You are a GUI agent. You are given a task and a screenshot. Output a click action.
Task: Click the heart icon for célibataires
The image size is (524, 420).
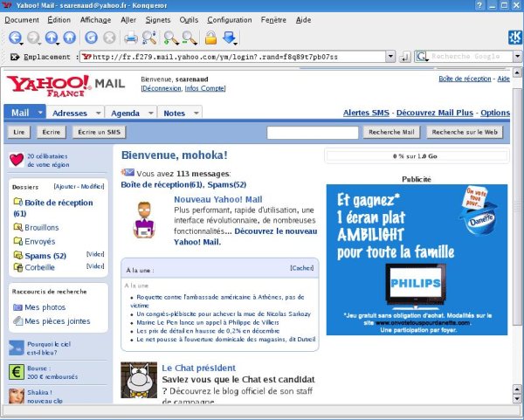click(x=17, y=160)
